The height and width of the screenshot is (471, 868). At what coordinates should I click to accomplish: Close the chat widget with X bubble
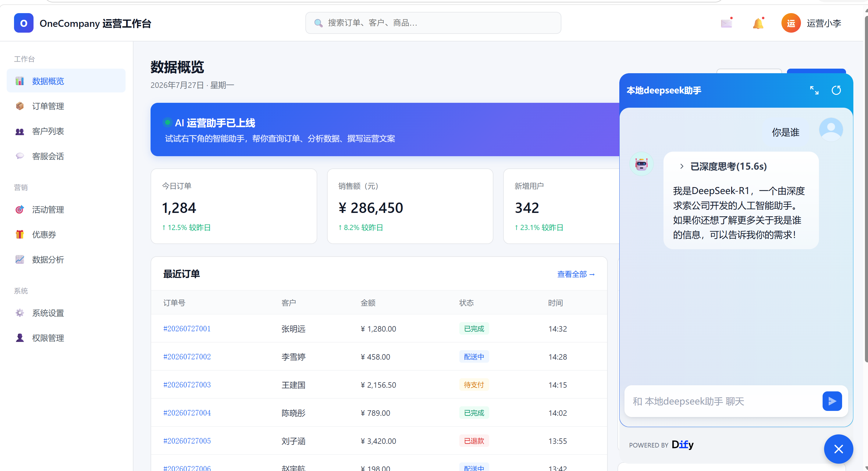pos(838,449)
